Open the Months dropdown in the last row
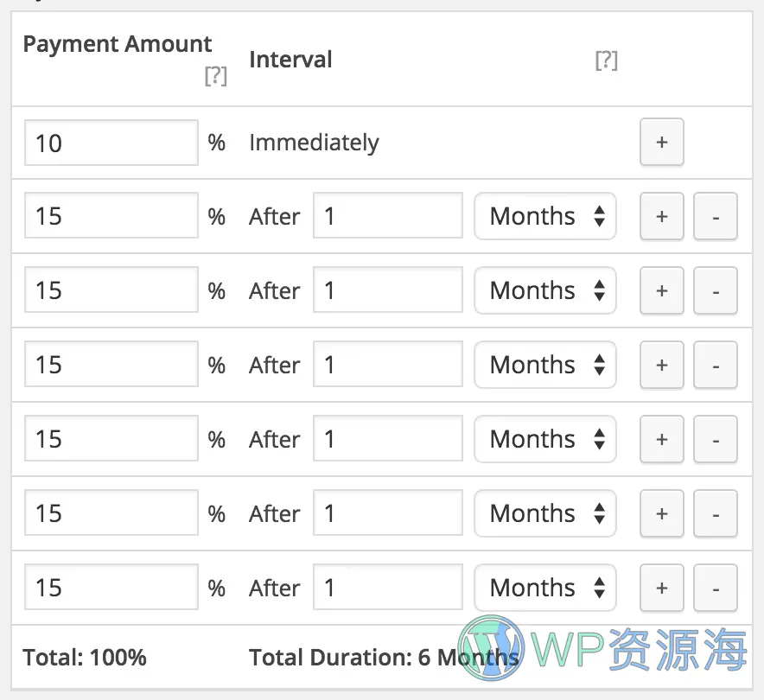The width and height of the screenshot is (764, 700). 545,588
